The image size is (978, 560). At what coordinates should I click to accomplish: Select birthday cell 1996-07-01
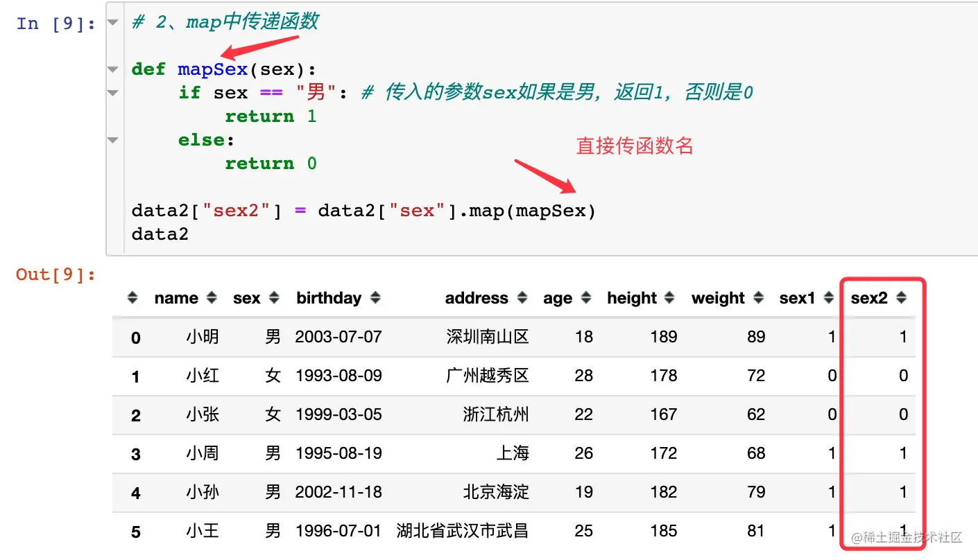(338, 531)
